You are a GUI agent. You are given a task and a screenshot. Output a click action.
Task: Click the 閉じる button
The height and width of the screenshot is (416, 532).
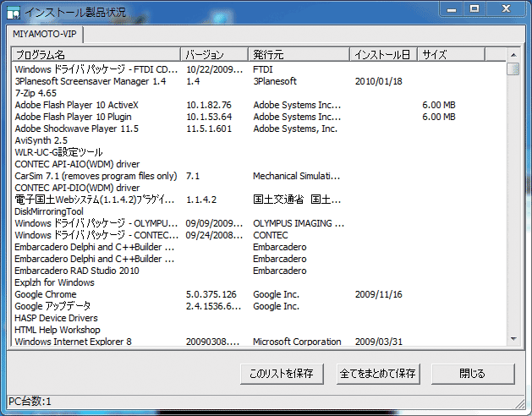[x=473, y=374]
